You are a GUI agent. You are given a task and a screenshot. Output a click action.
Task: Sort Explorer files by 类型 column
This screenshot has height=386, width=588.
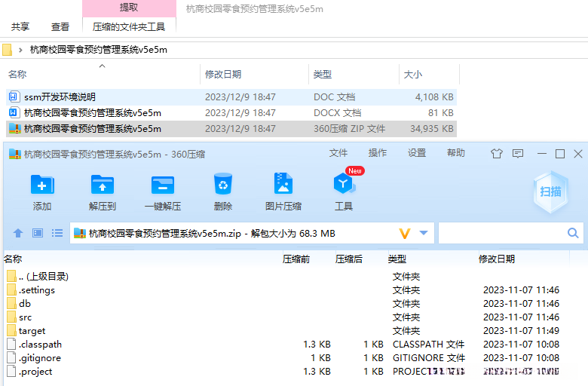tap(354, 75)
